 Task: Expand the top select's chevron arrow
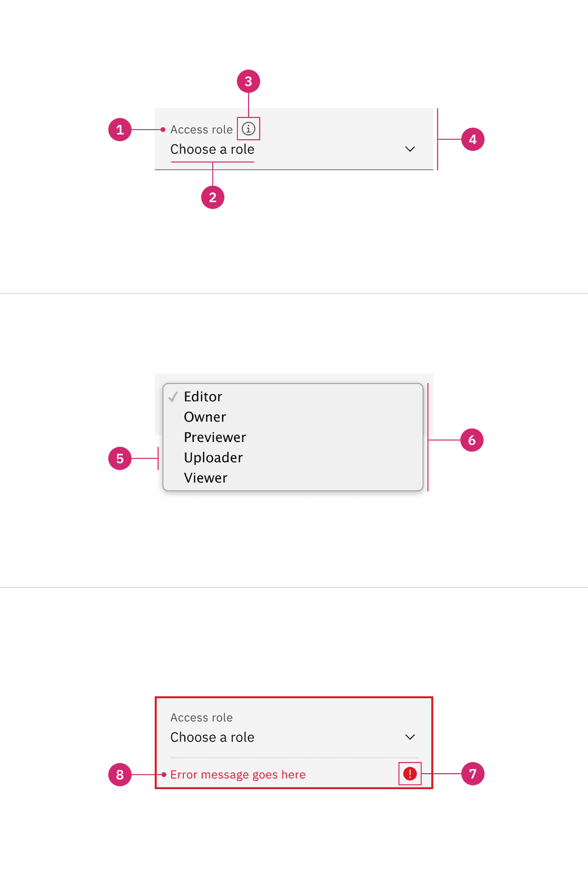pos(410,149)
